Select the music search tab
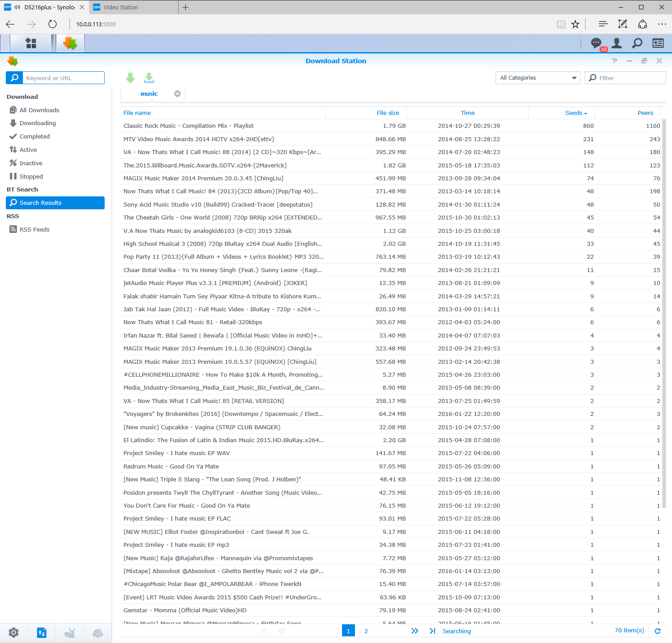Image resolution: width=672 pixels, height=643 pixels. (x=149, y=94)
